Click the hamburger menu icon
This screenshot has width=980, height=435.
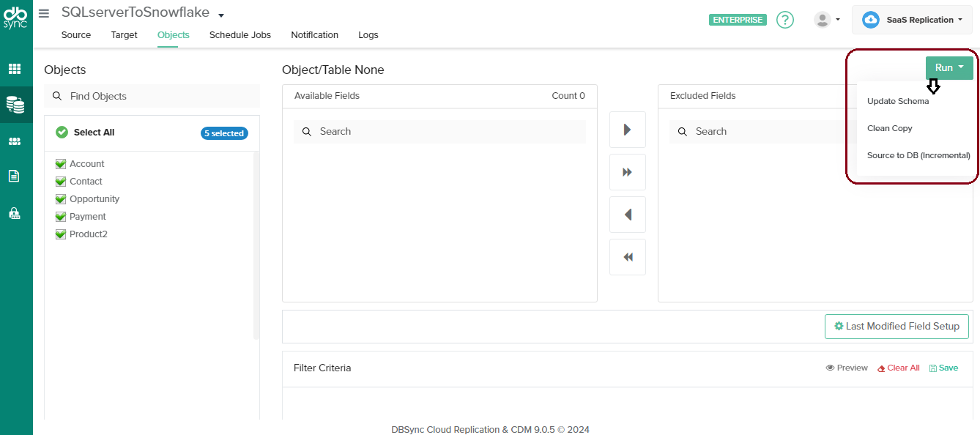pyautogui.click(x=43, y=12)
